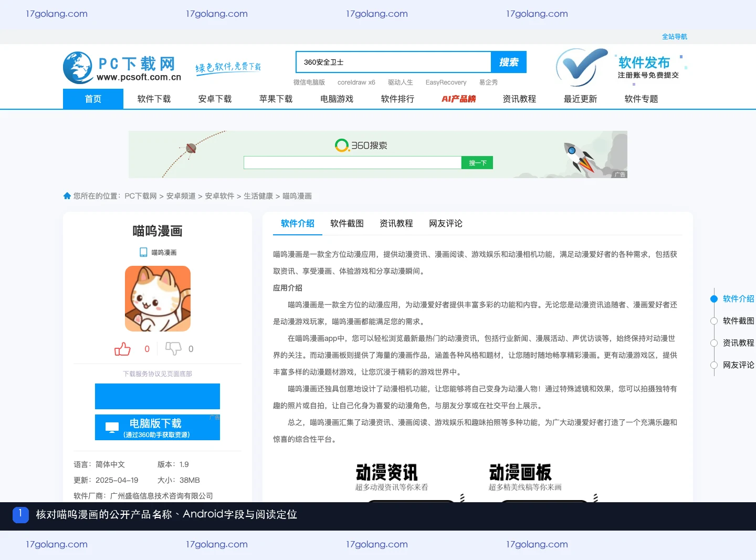Viewport: 756px width, 560px height.
Task: Select the 软件介绍 content tab
Action: pyautogui.click(x=298, y=223)
